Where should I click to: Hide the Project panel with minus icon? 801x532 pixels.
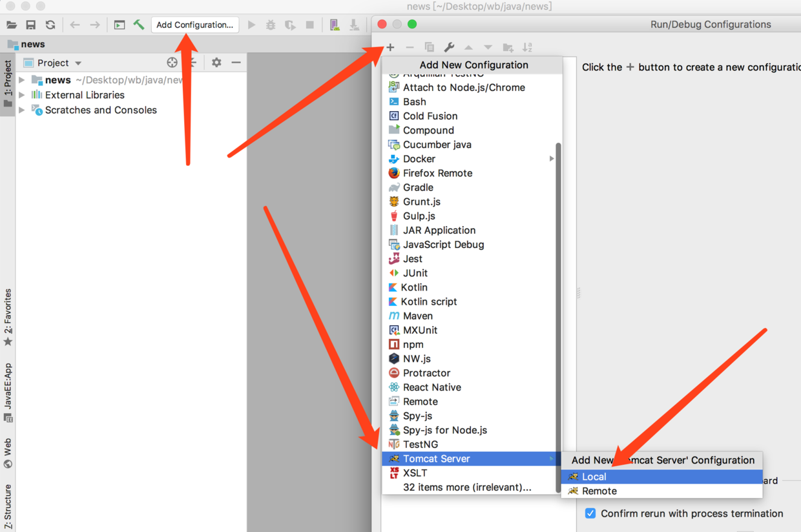click(x=236, y=63)
